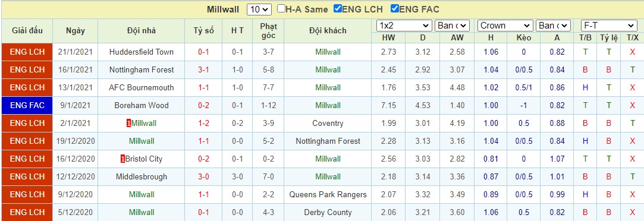Click the red card icon beside Millwall home
The height and width of the screenshot is (221, 644).
[x=128, y=124]
